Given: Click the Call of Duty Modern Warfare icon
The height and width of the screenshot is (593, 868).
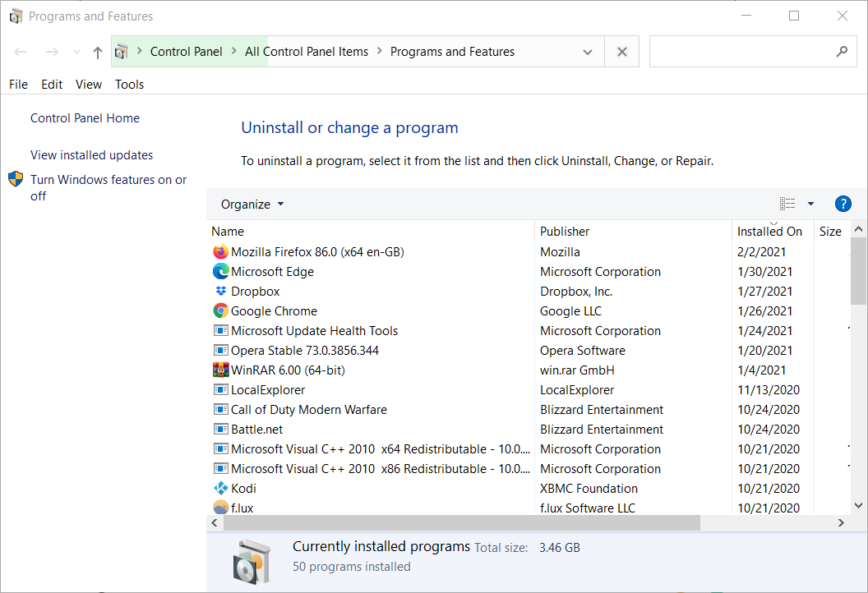Looking at the screenshot, I should (220, 409).
